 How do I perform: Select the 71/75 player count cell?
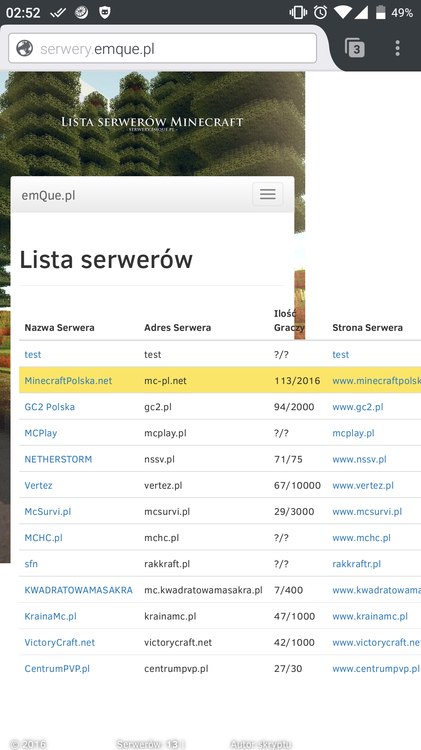288,459
